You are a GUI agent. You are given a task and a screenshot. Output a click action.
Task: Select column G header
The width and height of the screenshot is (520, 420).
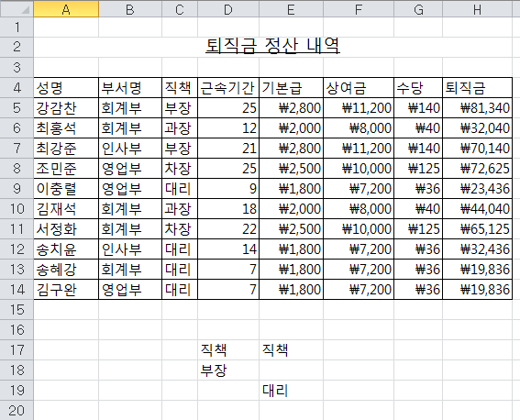tap(418, 9)
